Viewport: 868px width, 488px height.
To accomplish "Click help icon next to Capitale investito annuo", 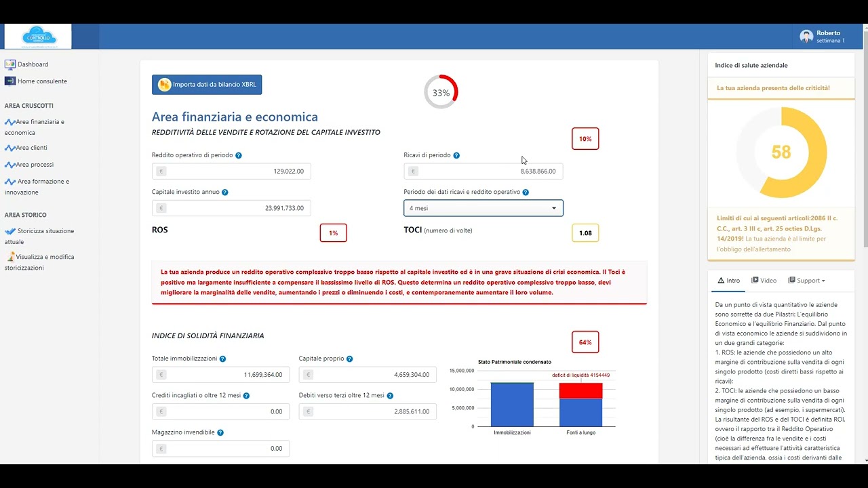I will [x=225, y=192].
